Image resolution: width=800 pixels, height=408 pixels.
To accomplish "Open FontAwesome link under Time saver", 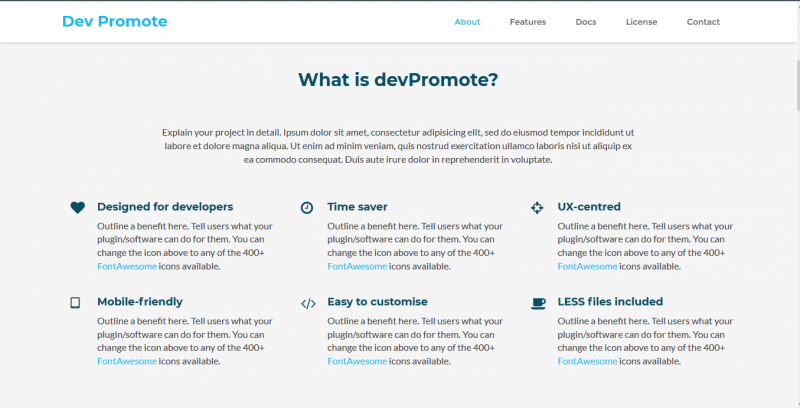I will pos(357,266).
